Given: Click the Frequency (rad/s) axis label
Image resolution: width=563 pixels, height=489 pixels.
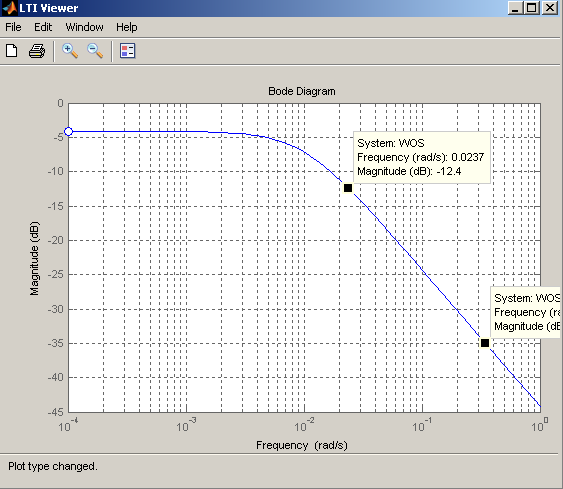Looking at the screenshot, I should pyautogui.click(x=302, y=445).
